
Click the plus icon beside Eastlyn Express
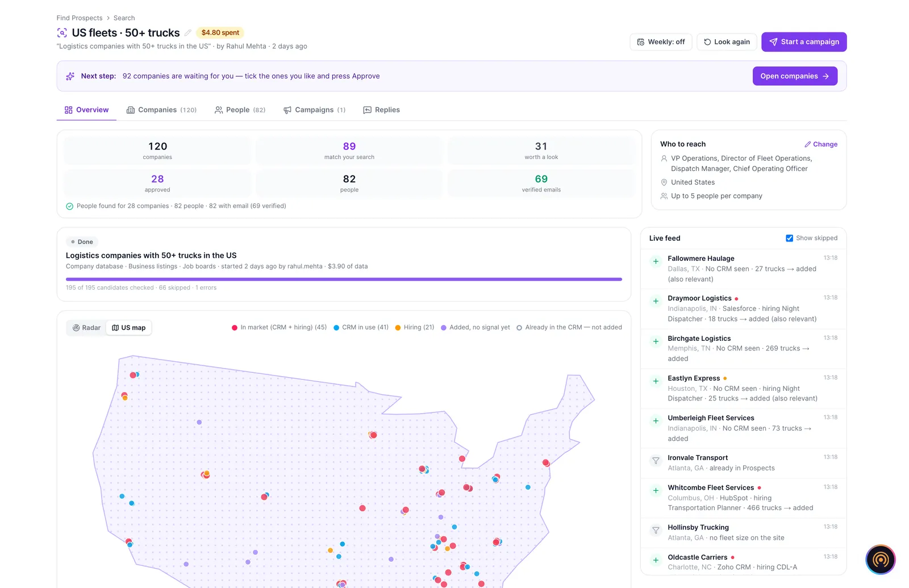(x=656, y=381)
